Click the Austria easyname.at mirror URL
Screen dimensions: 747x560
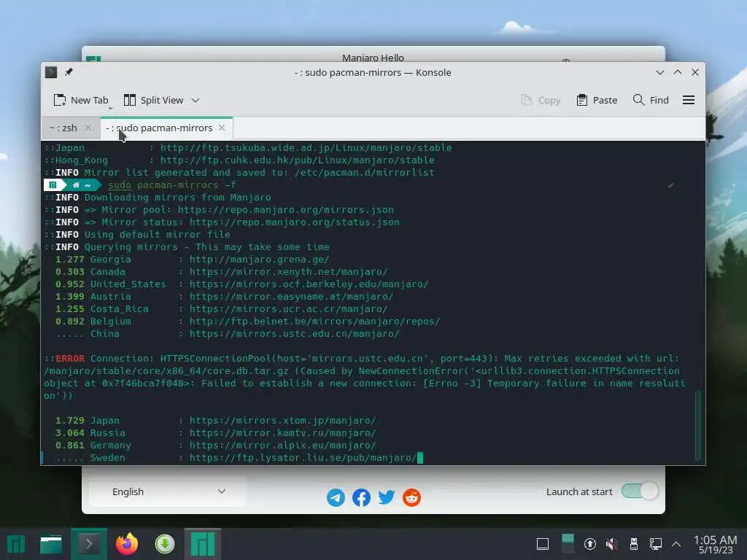291,296
